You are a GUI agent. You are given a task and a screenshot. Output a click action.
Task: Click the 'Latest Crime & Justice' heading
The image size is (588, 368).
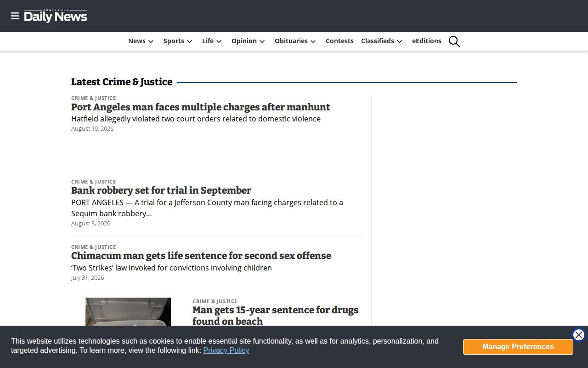[x=122, y=82]
